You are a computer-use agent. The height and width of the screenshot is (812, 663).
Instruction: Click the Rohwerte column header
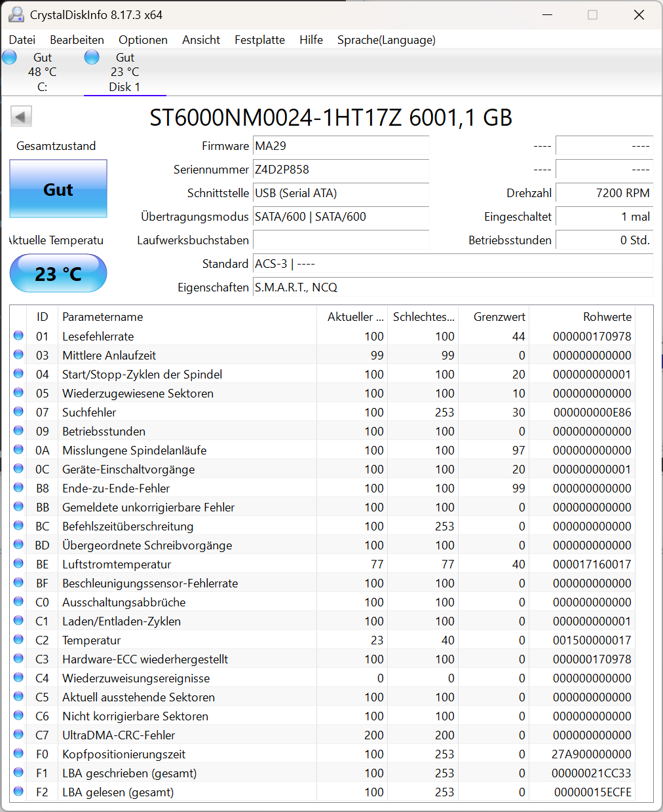coord(582,317)
